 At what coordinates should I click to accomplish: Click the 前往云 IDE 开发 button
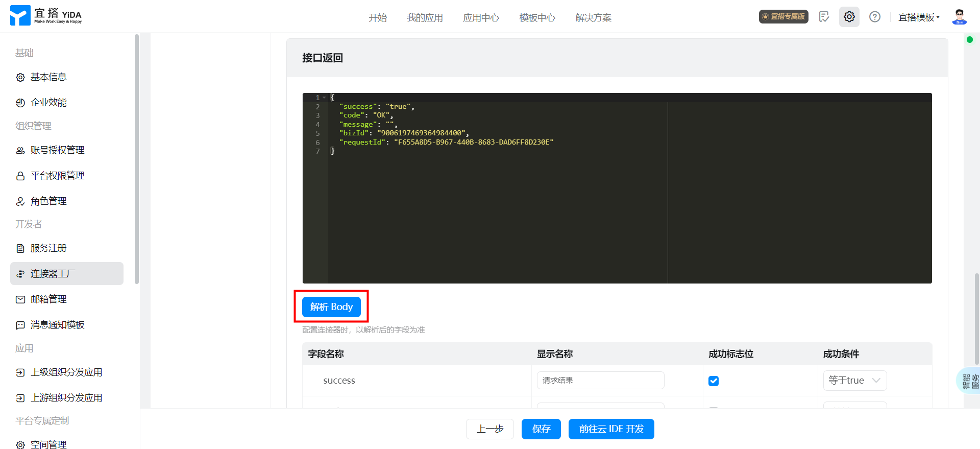(611, 429)
